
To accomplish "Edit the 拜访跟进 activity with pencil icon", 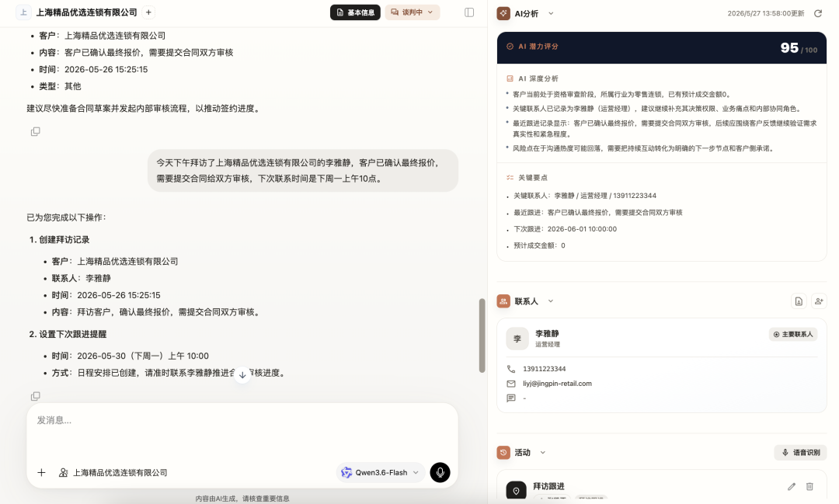I will [x=792, y=486].
